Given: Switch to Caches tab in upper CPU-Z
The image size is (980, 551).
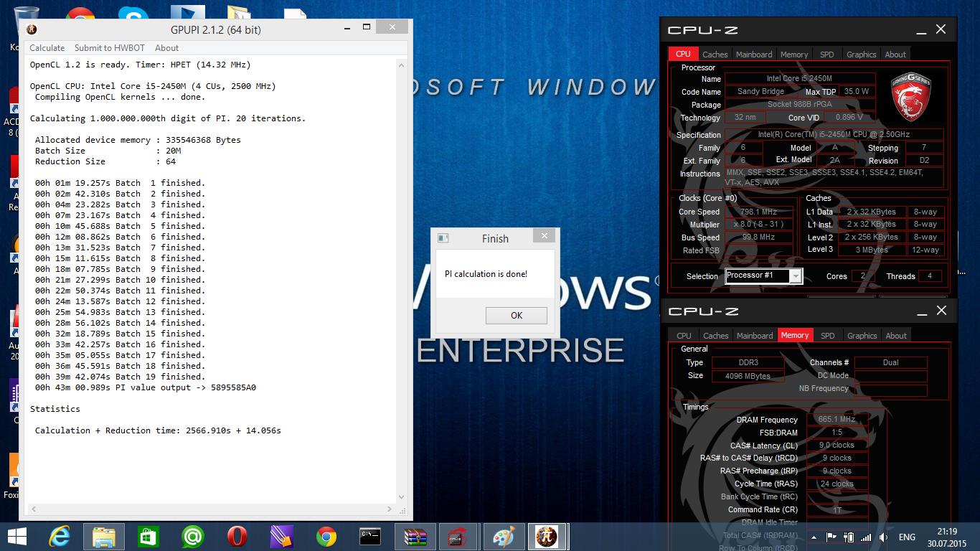Looking at the screenshot, I should click(x=715, y=55).
